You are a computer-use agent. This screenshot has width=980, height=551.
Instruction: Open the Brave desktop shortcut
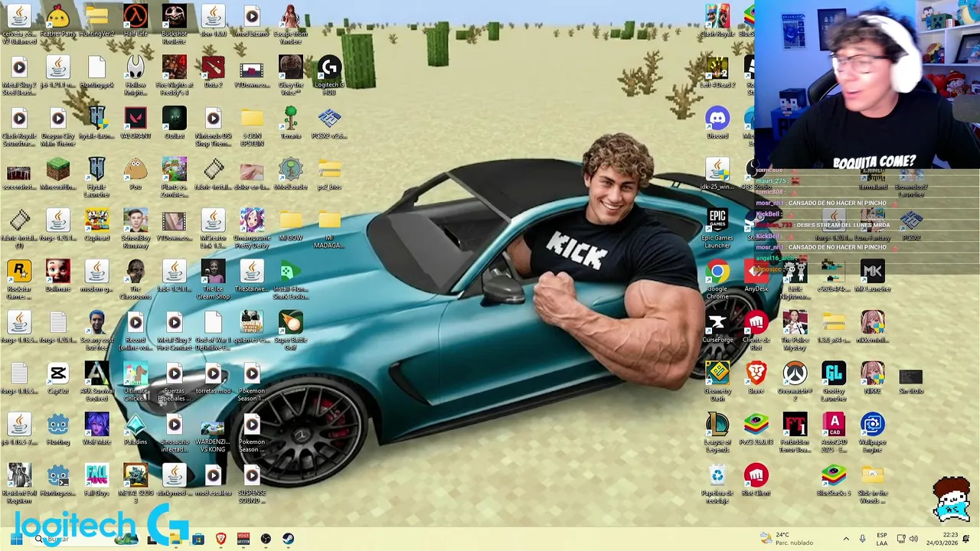(756, 378)
